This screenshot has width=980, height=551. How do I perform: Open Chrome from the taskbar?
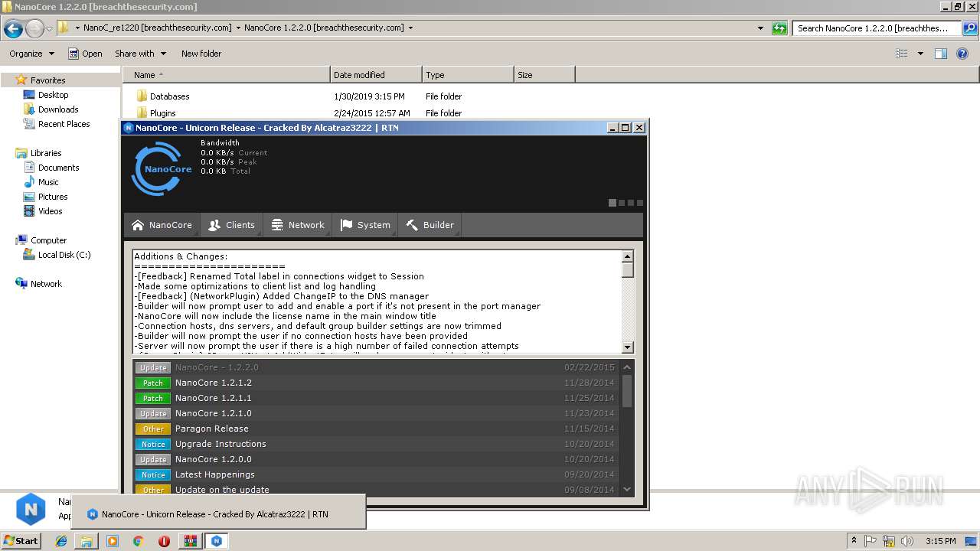click(138, 540)
